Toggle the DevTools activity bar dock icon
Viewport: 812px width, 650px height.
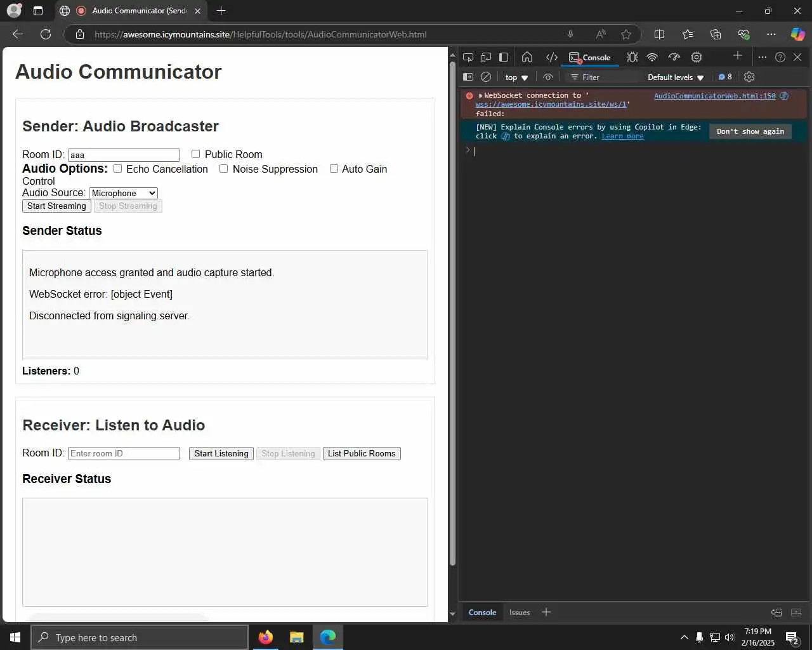(504, 57)
